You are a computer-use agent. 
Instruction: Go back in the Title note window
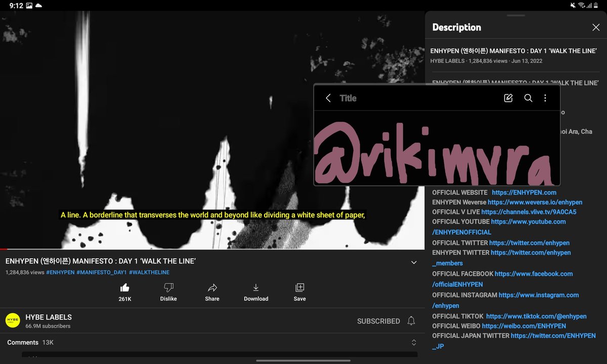328,98
